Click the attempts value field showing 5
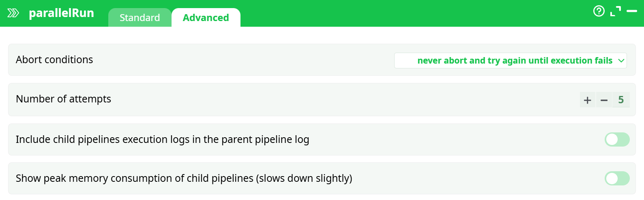Screen dimensions: 644x200 621,100
